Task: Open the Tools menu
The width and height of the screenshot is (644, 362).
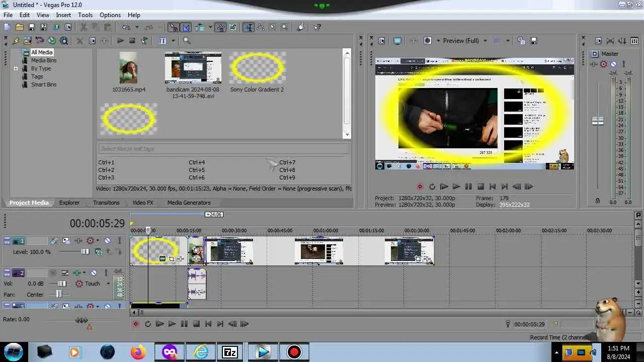Action: click(x=85, y=15)
